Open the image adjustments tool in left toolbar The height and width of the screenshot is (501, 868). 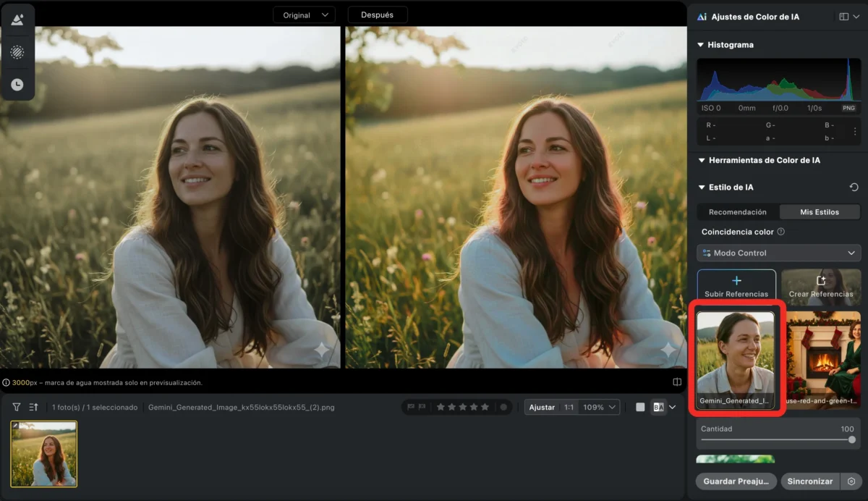[x=17, y=20]
